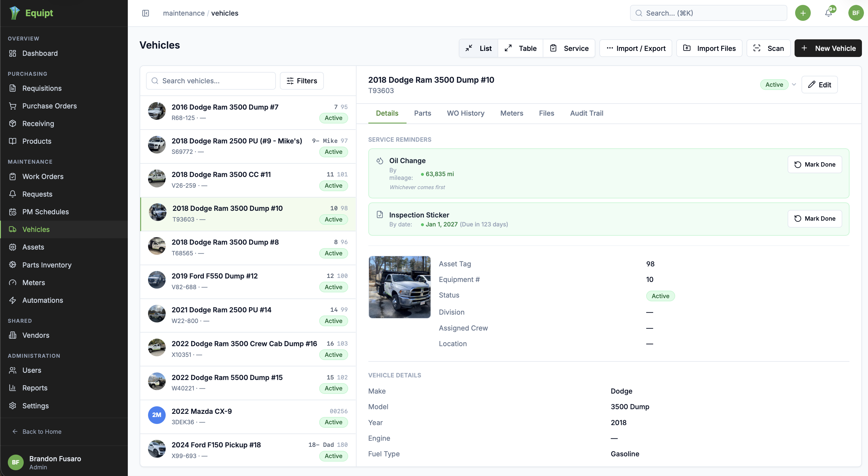Select 2024 Ford F150 Pickup #18

tap(248, 450)
